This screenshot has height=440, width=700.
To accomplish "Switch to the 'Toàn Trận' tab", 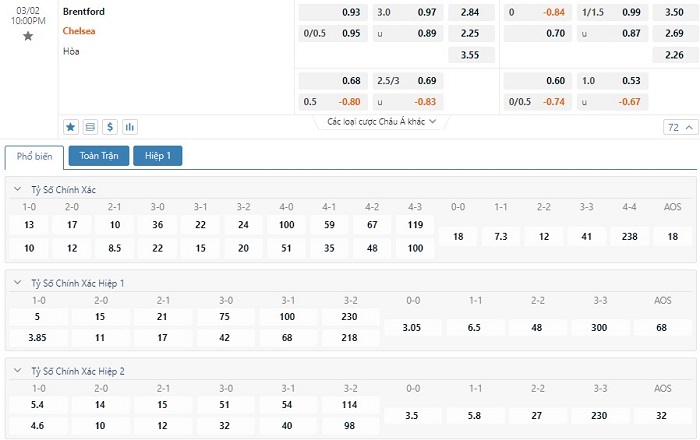I will pos(98,156).
